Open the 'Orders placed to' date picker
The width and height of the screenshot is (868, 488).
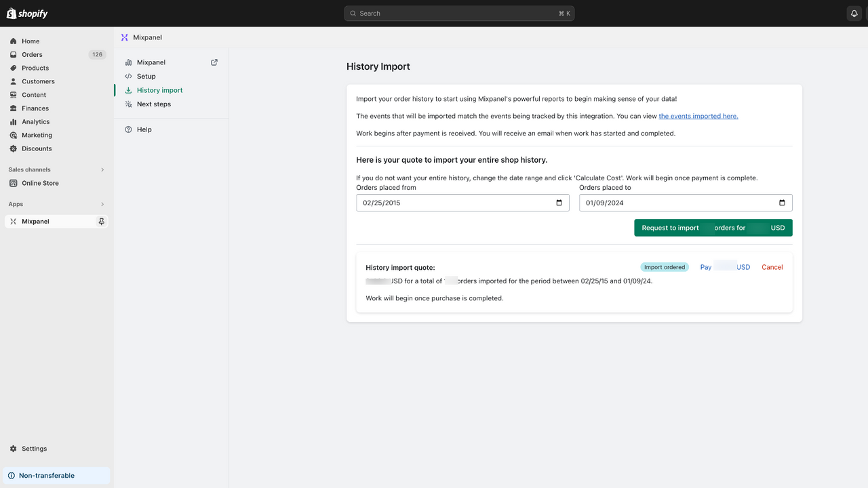781,202
